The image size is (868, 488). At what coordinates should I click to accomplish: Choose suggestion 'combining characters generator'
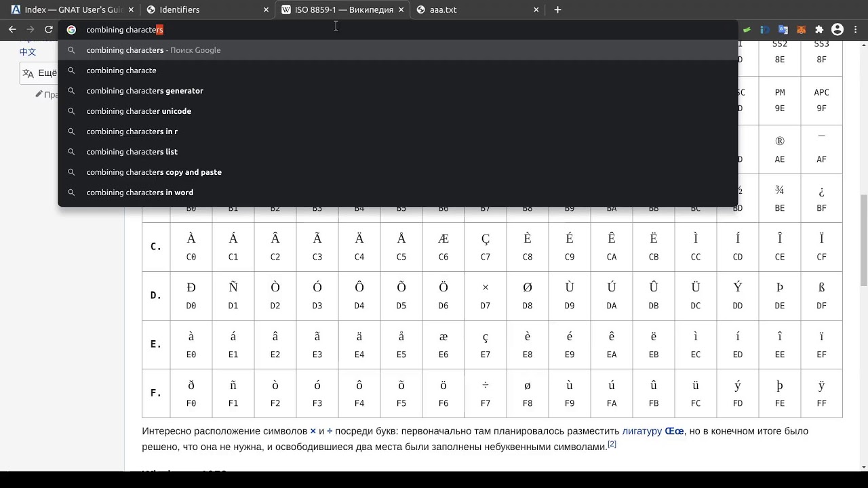tap(144, 91)
